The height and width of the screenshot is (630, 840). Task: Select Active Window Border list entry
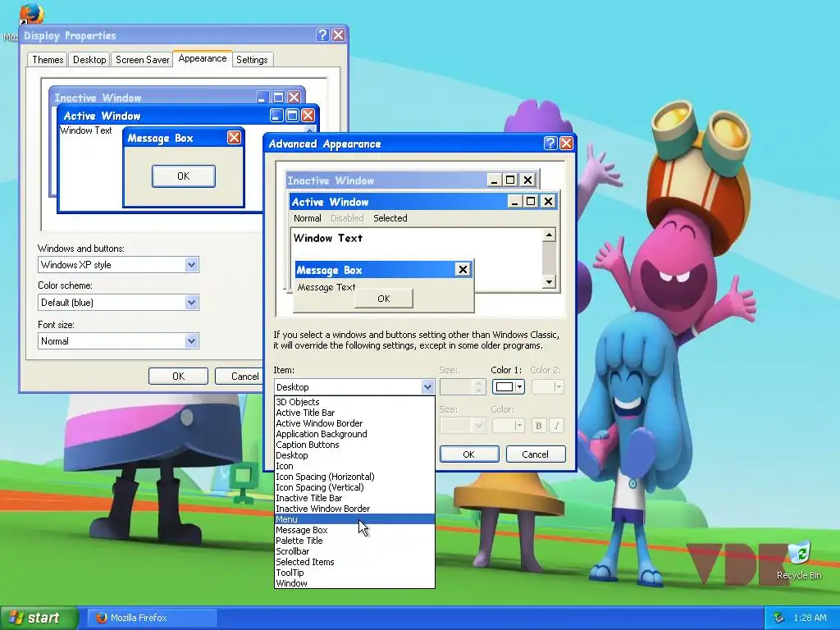pos(354,423)
